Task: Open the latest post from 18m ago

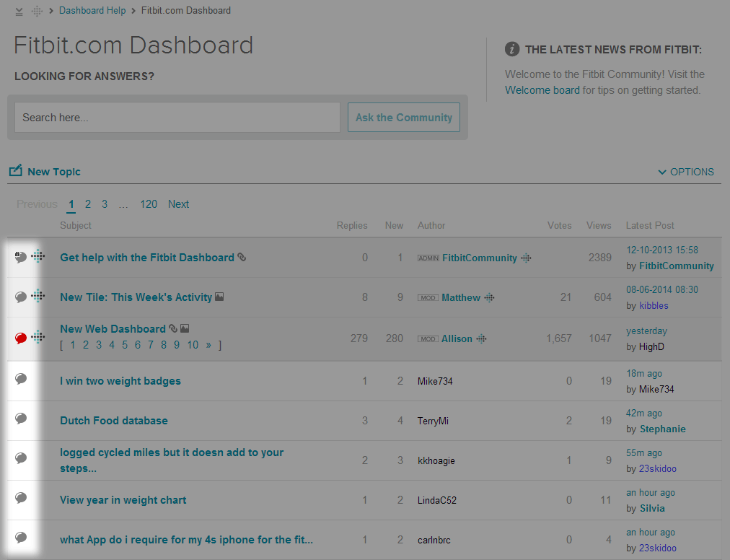Action: point(644,373)
